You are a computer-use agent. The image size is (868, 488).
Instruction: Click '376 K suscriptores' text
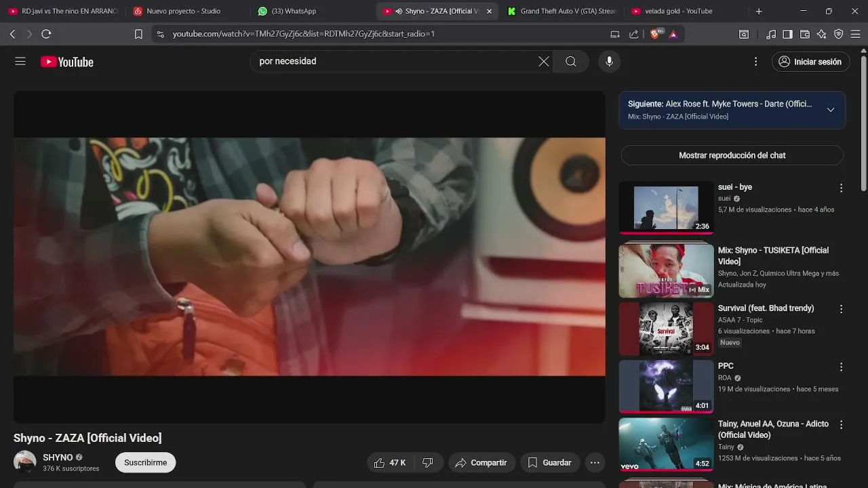click(x=71, y=468)
